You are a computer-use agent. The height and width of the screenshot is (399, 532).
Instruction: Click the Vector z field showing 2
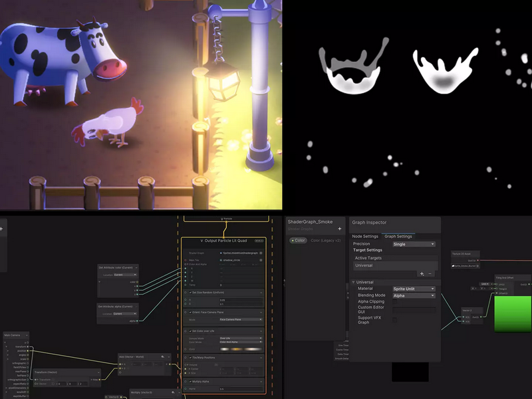pyautogui.click(x=84, y=384)
